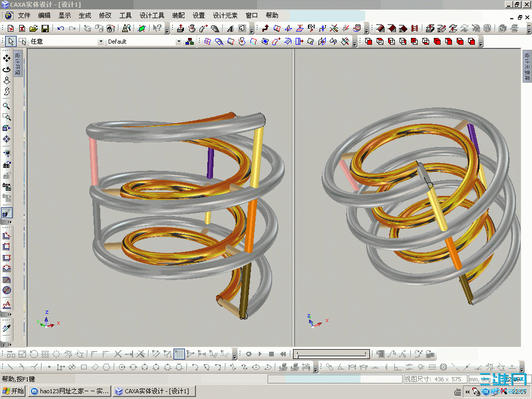532x399 pixels.
Task: Click the last red cube view icon
Action: [x=471, y=42]
